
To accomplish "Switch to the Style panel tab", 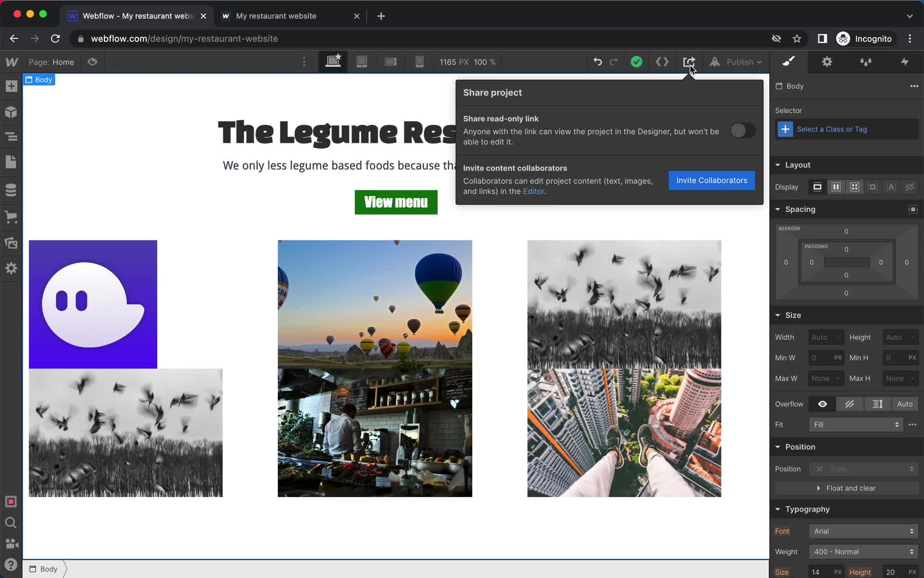I will [788, 62].
